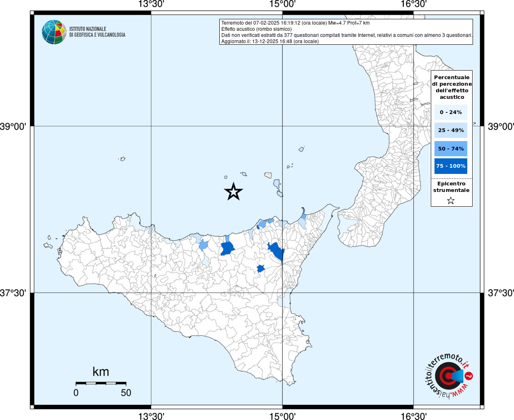Click the 'Percentuale di percezione' legend title
Viewport: 514px width, 420px height.
click(x=452, y=87)
